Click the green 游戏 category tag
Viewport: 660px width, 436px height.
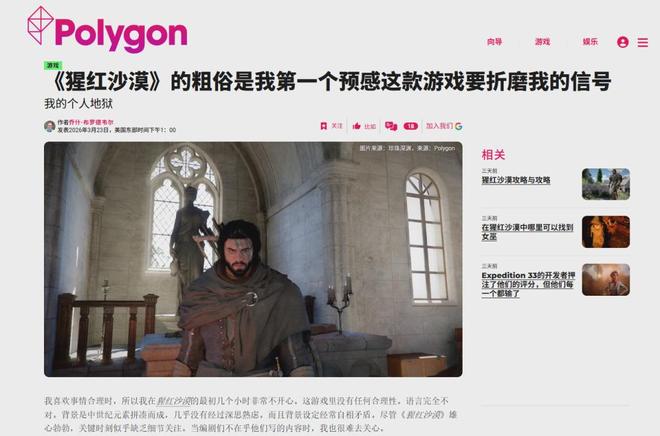53,65
